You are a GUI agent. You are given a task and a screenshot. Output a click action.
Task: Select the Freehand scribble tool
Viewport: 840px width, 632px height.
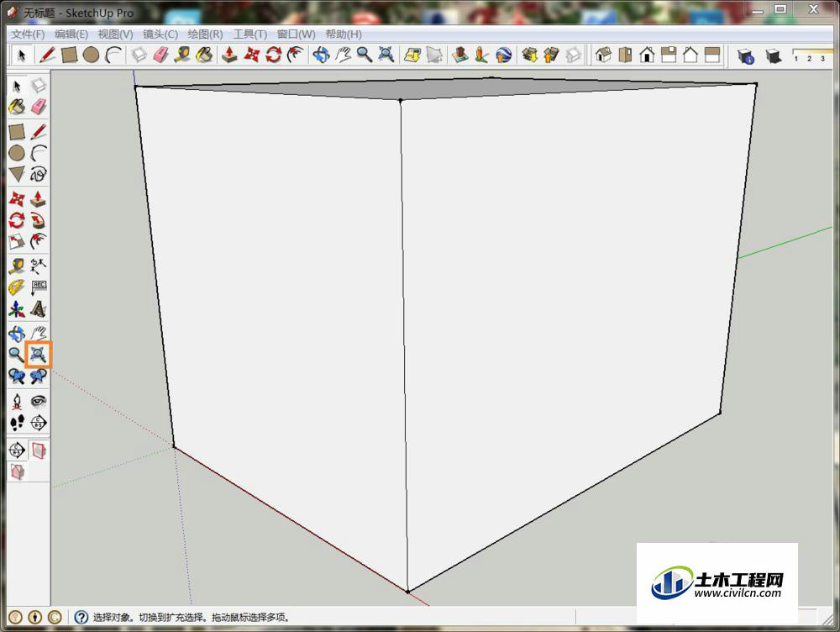click(38, 174)
